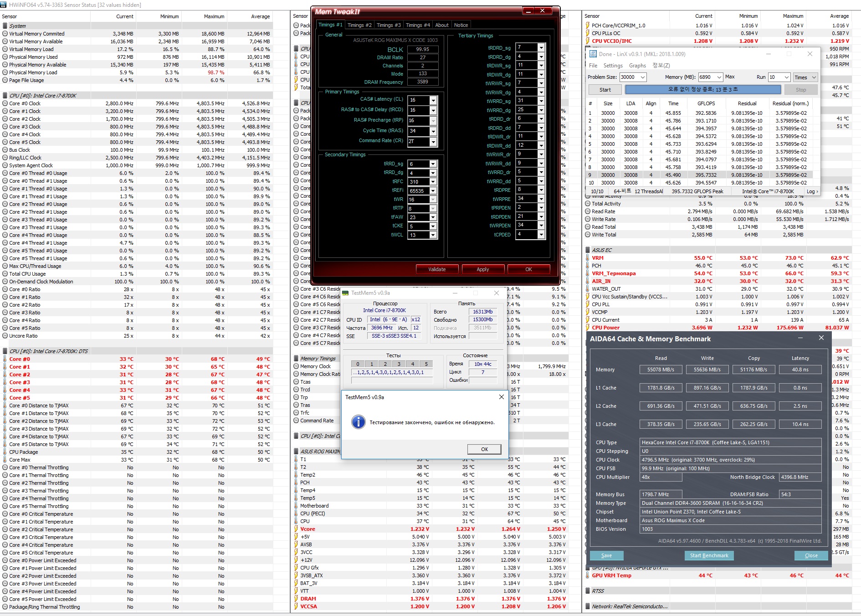The image size is (861, 616).
Task: Click the lightning icon beside CPU Power
Action: (588, 328)
